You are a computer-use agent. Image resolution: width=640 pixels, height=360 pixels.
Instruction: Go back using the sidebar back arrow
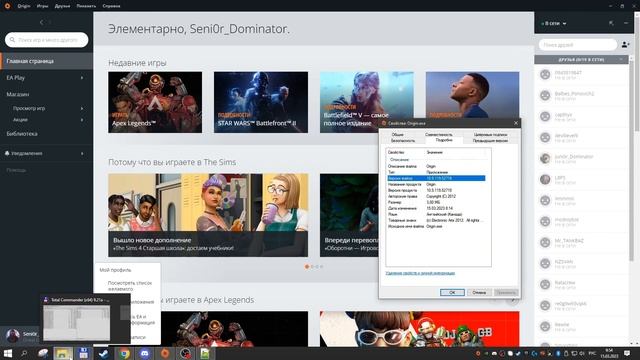click(x=42, y=22)
